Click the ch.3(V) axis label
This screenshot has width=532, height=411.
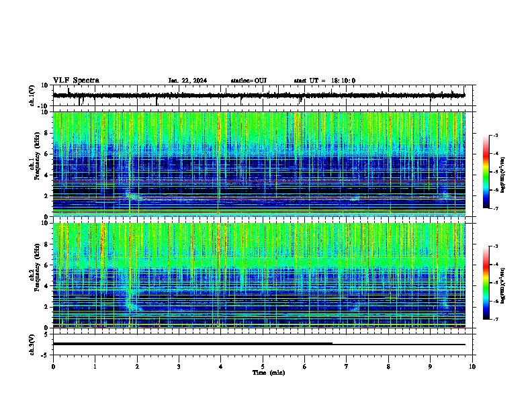click(x=32, y=345)
